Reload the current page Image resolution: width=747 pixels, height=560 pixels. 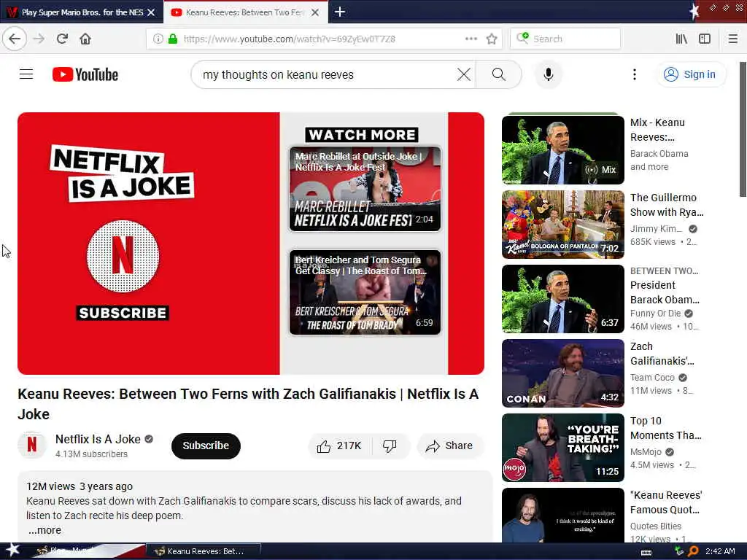click(x=62, y=39)
